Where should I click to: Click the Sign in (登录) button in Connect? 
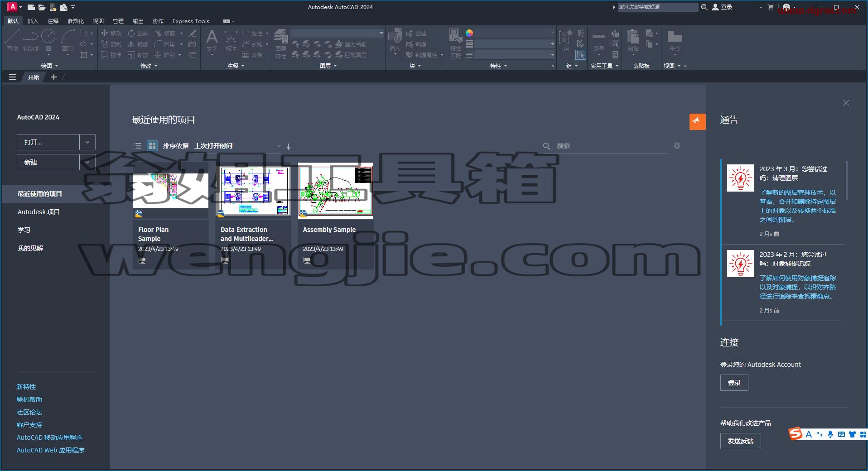734,383
